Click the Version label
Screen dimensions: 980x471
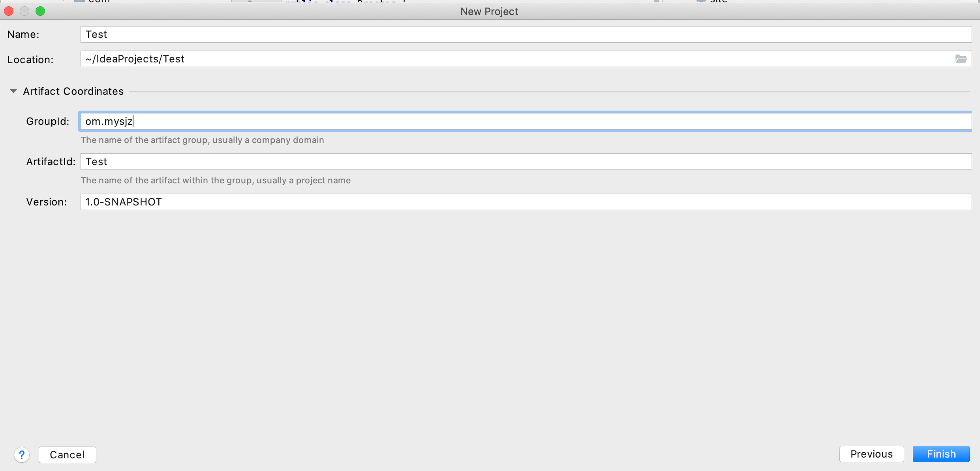coord(47,202)
